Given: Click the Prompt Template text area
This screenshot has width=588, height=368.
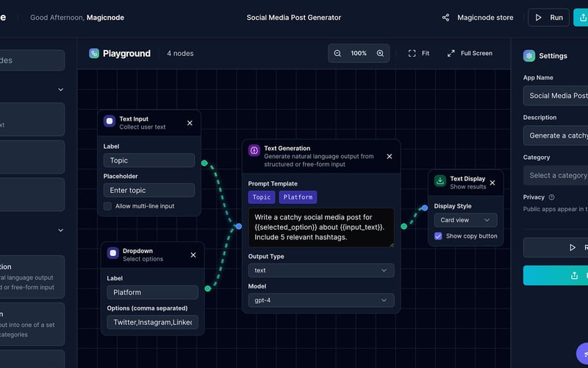Looking at the screenshot, I should coord(321,227).
